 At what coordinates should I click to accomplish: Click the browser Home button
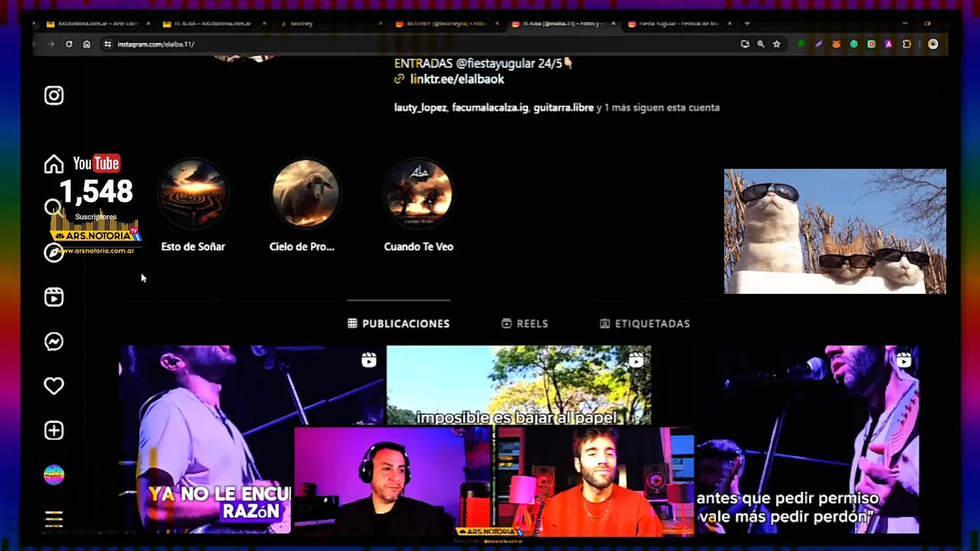point(87,44)
